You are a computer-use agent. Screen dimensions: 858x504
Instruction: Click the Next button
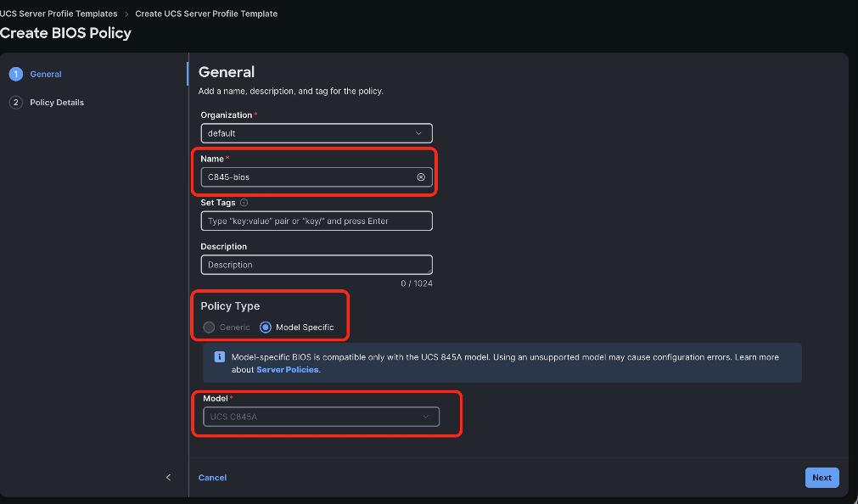coord(822,477)
